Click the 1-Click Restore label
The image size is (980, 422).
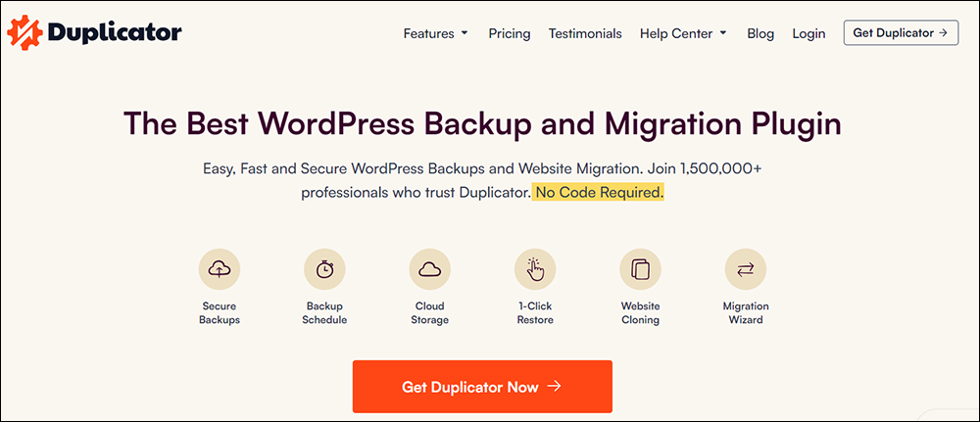535,313
